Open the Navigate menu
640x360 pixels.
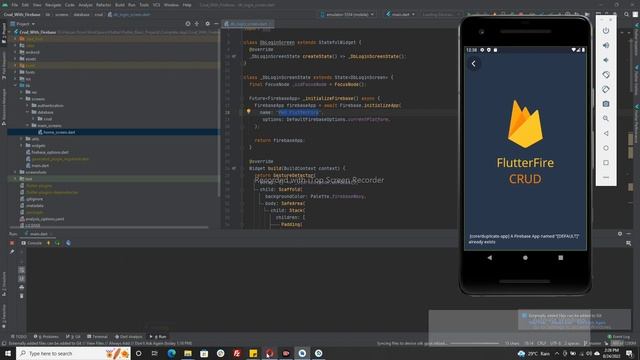point(53,5)
